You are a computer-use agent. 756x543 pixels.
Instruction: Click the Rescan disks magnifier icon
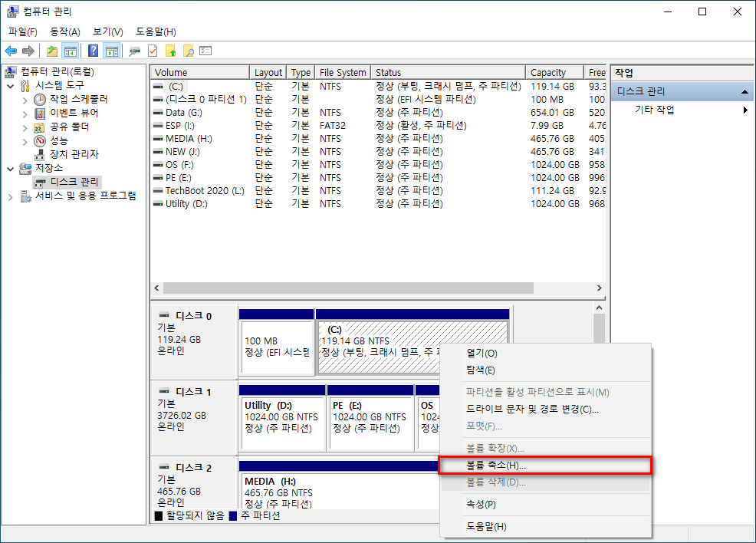[134, 51]
